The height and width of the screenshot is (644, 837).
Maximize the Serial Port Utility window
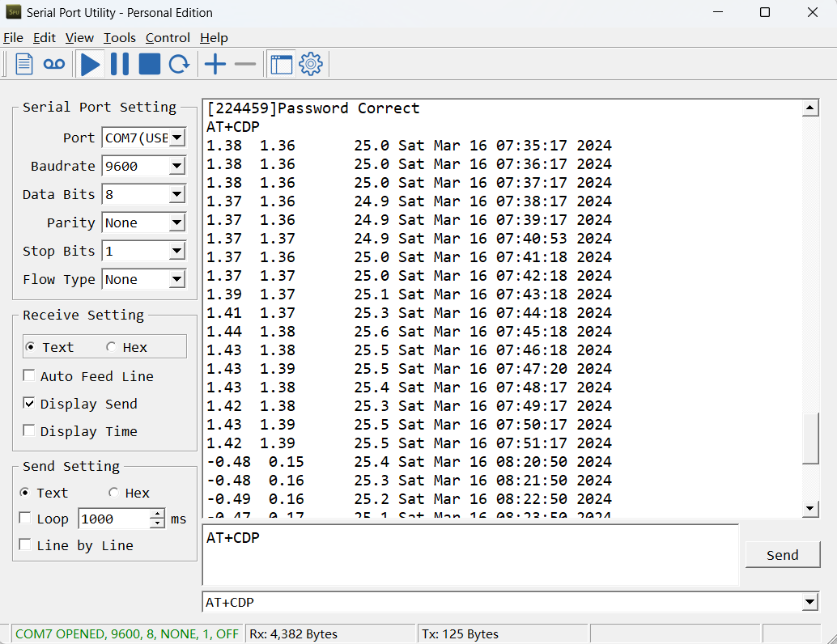765,12
